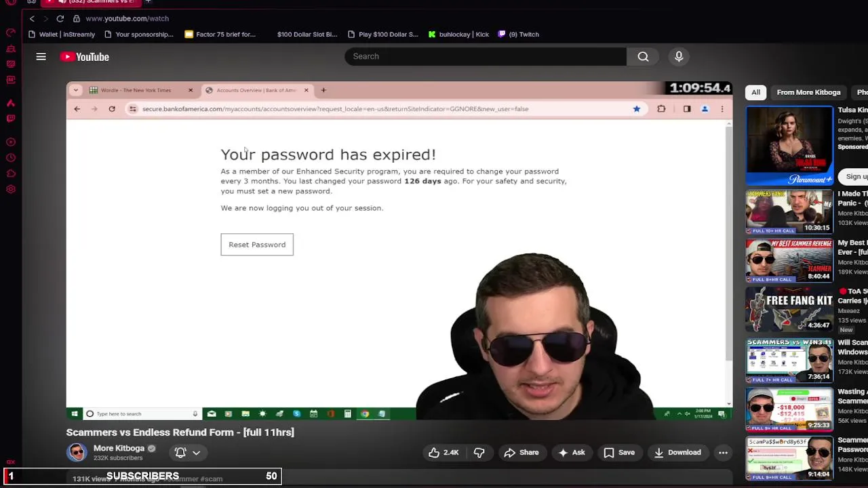Screen dimensions: 868x488
Task: Click the Ask button
Action: [571, 453]
